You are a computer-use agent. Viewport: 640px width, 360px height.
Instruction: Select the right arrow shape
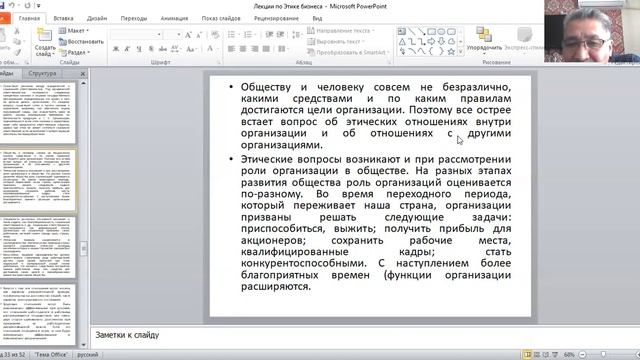[x=431, y=41]
